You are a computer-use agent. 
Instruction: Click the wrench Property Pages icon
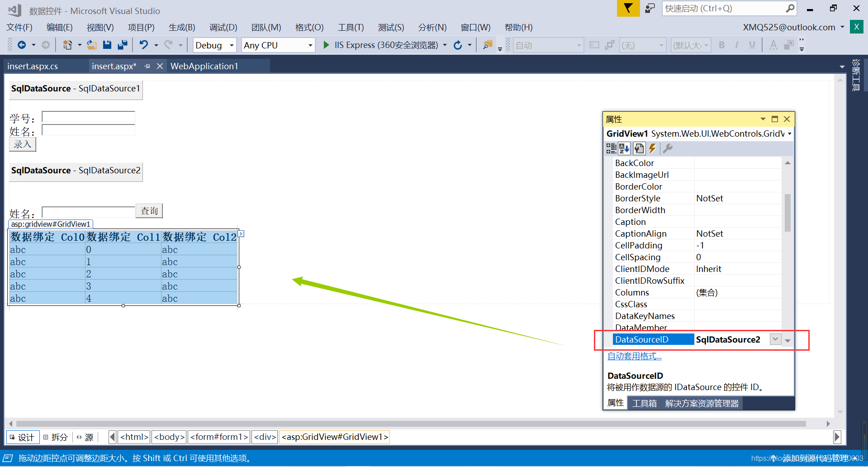click(x=668, y=148)
